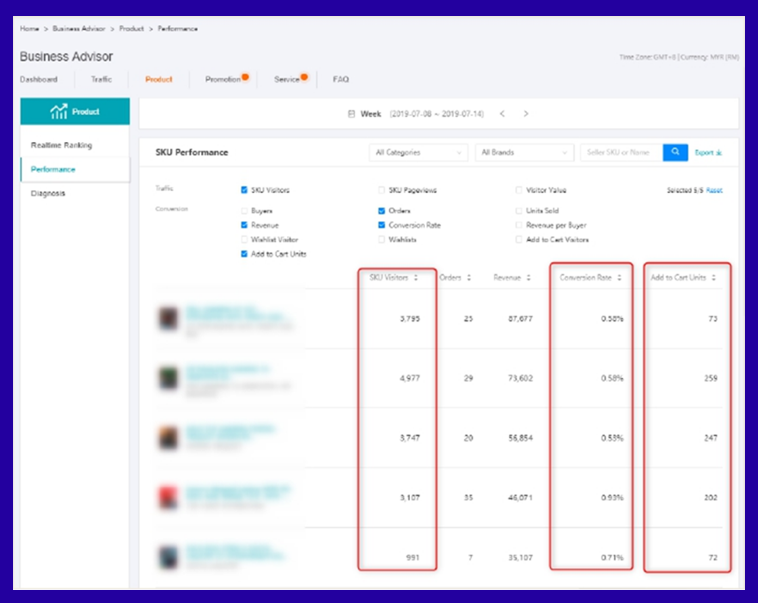The width and height of the screenshot is (758, 603).
Task: Sort by Conversion Rate column arrows
Action: click(x=619, y=278)
